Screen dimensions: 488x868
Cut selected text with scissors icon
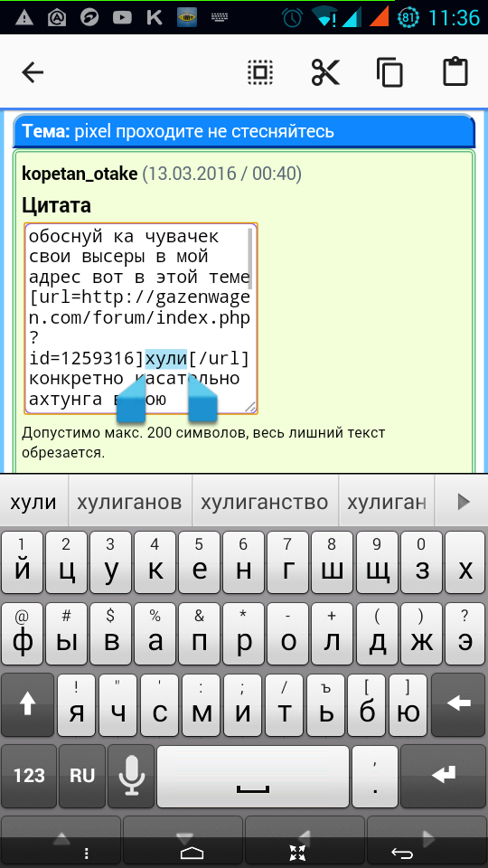325,72
